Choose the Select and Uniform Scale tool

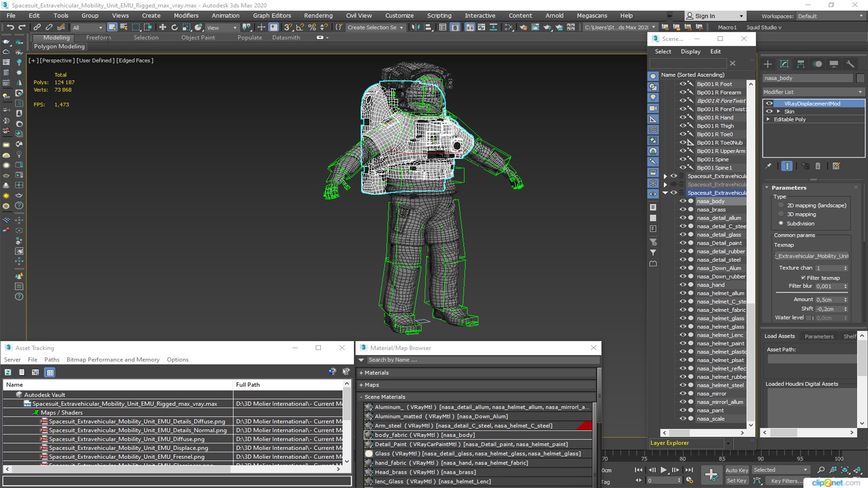click(186, 27)
